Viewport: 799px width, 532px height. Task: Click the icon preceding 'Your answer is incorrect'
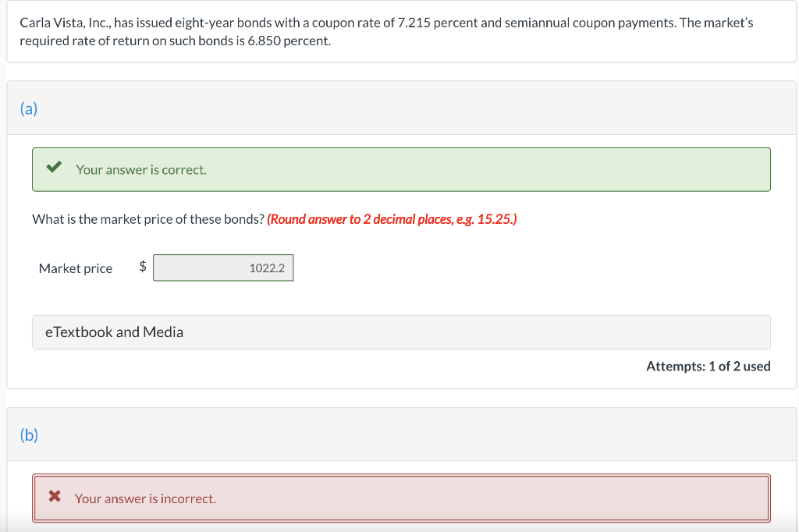click(x=54, y=495)
